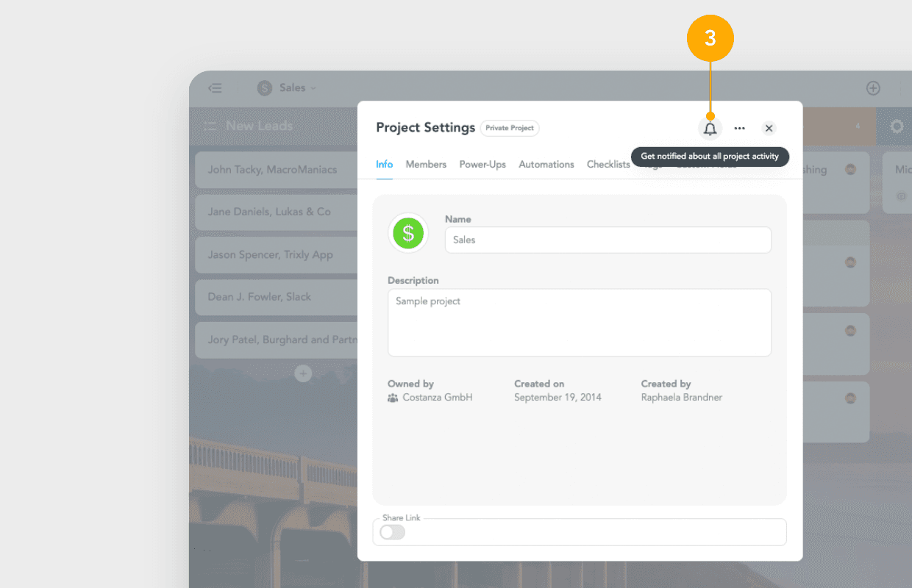Toggle the Share Link switch

[x=393, y=532]
